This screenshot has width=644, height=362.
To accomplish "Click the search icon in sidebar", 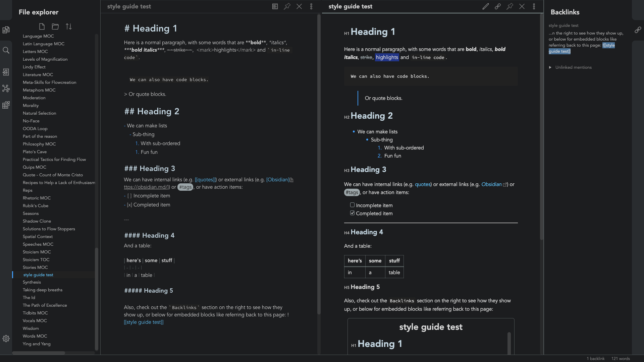I will tap(6, 50).
